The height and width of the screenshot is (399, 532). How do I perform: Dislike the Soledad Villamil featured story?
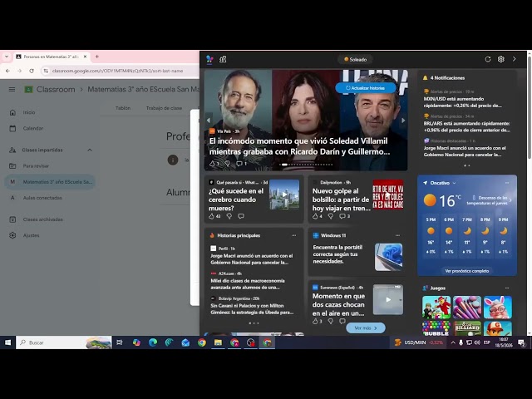[227, 164]
